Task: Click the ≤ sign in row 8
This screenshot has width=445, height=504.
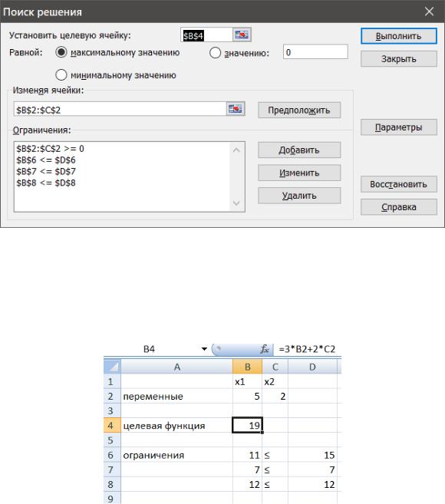Action: (267, 484)
